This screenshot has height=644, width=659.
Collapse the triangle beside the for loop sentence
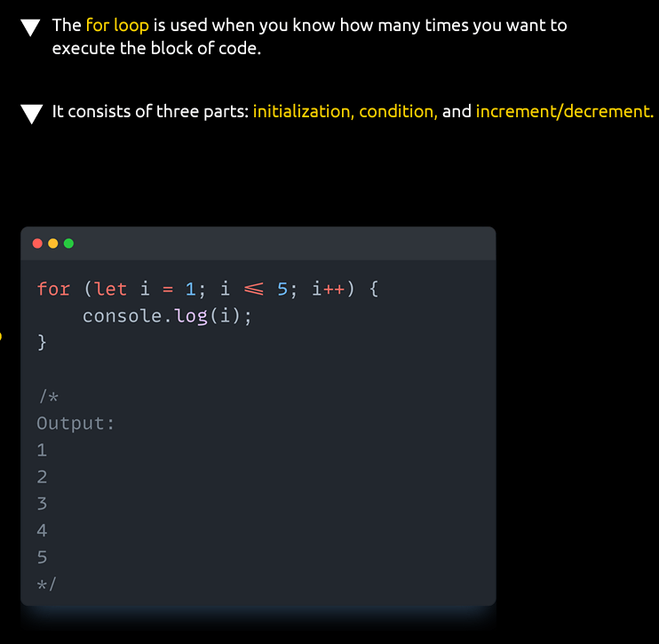tap(31, 28)
